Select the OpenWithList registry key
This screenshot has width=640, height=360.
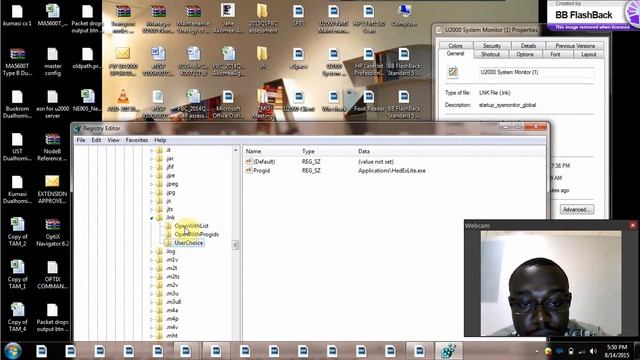(191, 226)
